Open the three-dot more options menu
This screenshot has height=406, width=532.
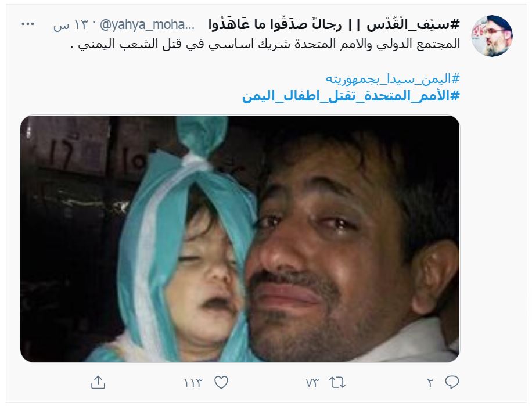[x=28, y=24]
